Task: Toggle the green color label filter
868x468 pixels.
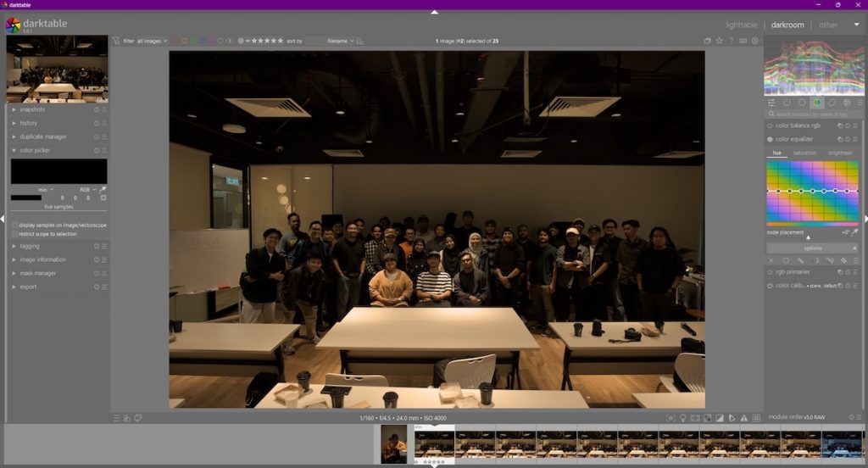Action: pos(194,41)
